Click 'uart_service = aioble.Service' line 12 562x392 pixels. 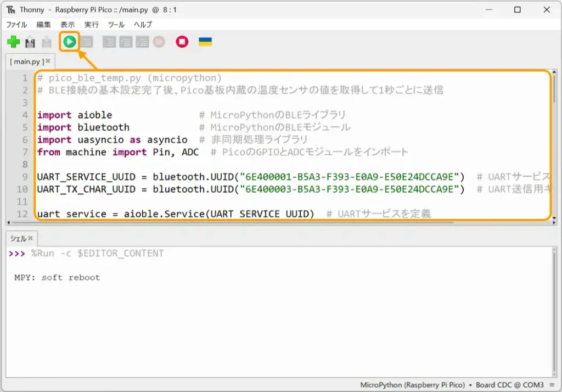[x=175, y=214]
